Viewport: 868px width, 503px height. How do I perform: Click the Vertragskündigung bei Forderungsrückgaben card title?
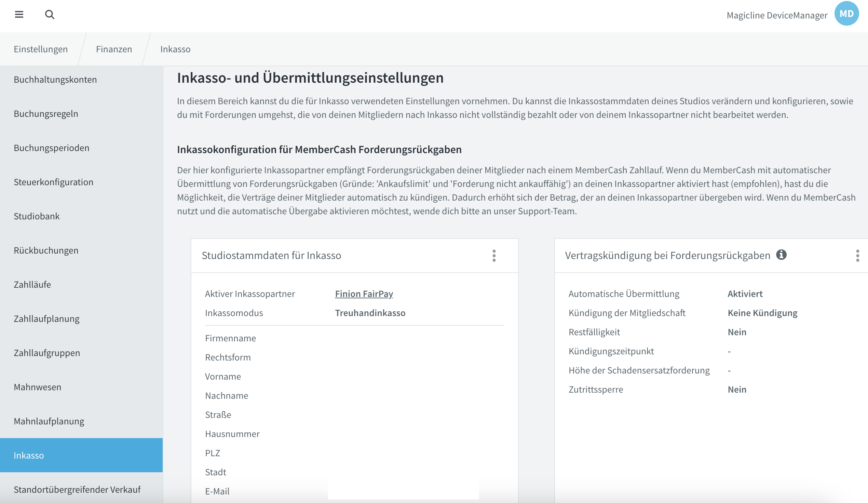coord(667,255)
